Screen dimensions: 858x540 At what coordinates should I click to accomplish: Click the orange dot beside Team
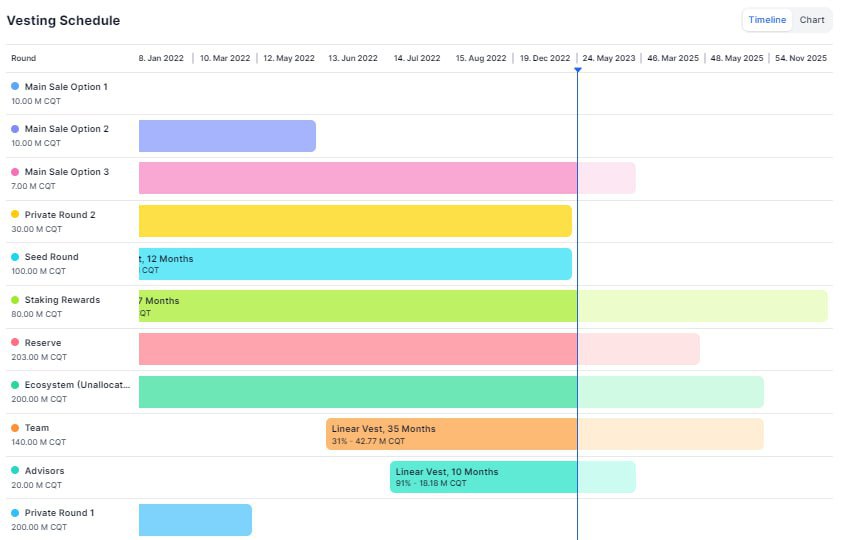15,428
